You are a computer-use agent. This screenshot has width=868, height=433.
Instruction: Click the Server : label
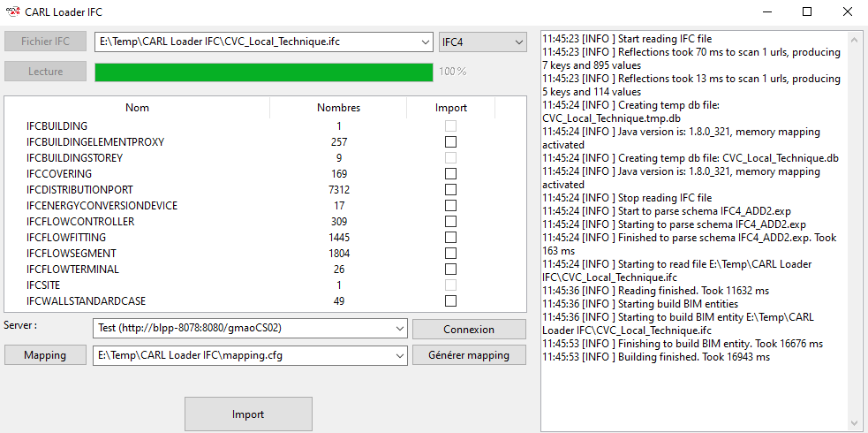click(x=20, y=325)
